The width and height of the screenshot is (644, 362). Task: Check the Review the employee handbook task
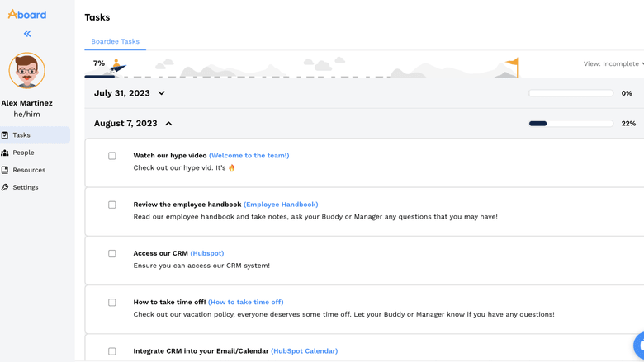click(112, 205)
